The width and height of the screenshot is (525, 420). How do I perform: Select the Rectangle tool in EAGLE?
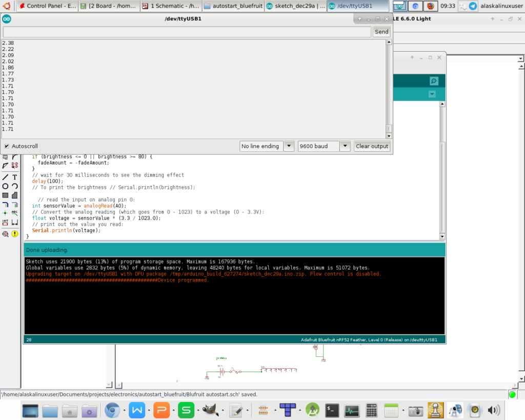(x=5, y=195)
